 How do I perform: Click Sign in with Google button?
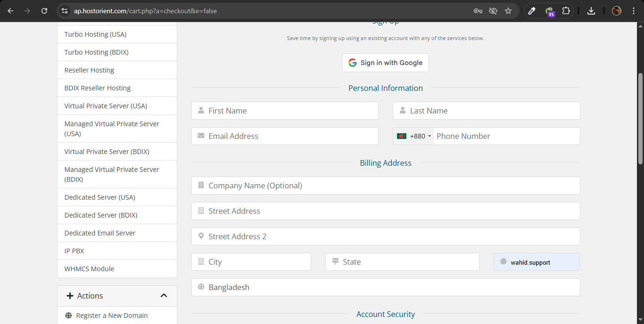pyautogui.click(x=385, y=63)
